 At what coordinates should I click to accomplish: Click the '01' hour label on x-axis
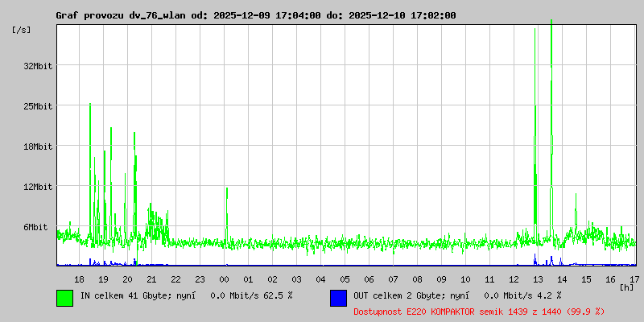(248, 279)
